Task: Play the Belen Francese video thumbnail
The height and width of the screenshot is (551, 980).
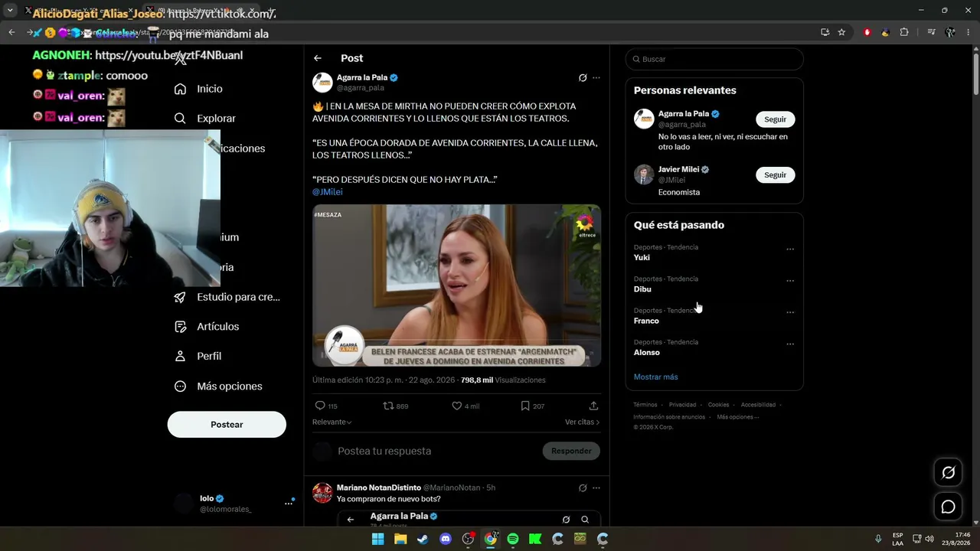Action: click(x=456, y=285)
